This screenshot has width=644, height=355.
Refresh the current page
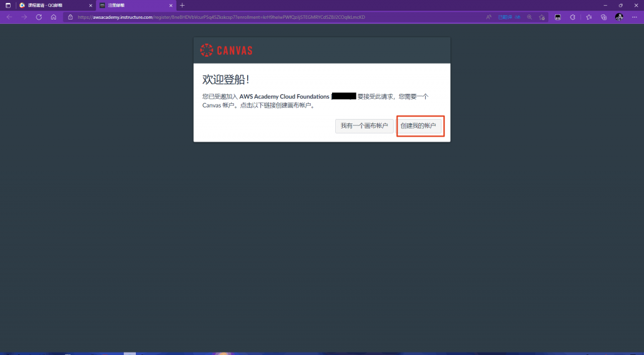(x=39, y=17)
